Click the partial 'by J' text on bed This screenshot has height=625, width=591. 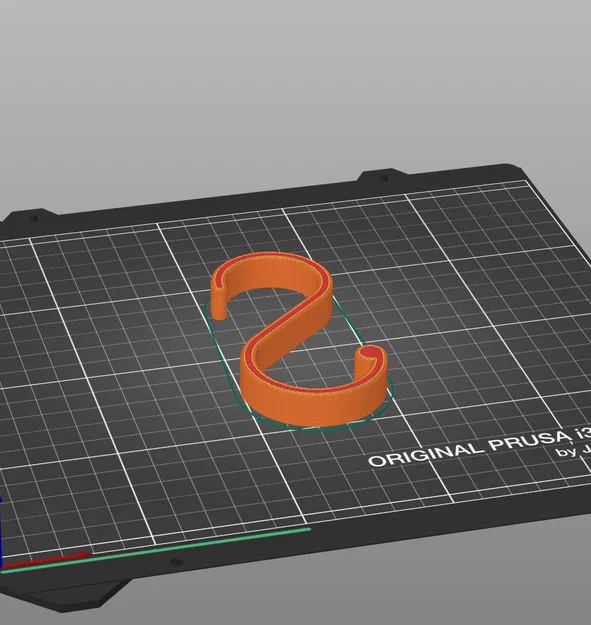click(x=573, y=450)
